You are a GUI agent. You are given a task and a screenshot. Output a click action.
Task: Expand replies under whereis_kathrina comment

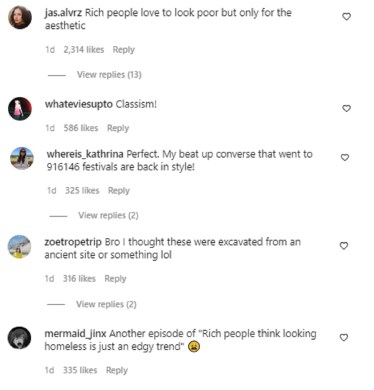click(x=108, y=215)
